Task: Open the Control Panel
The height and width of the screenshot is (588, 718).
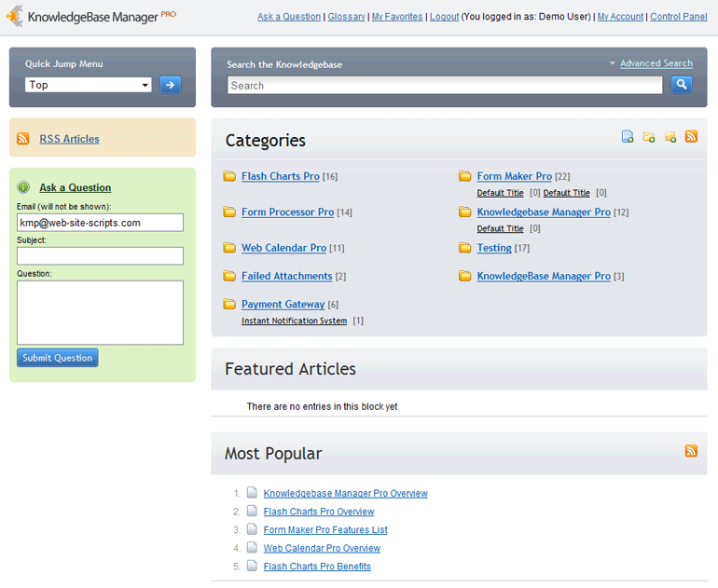Action: pyautogui.click(x=679, y=17)
